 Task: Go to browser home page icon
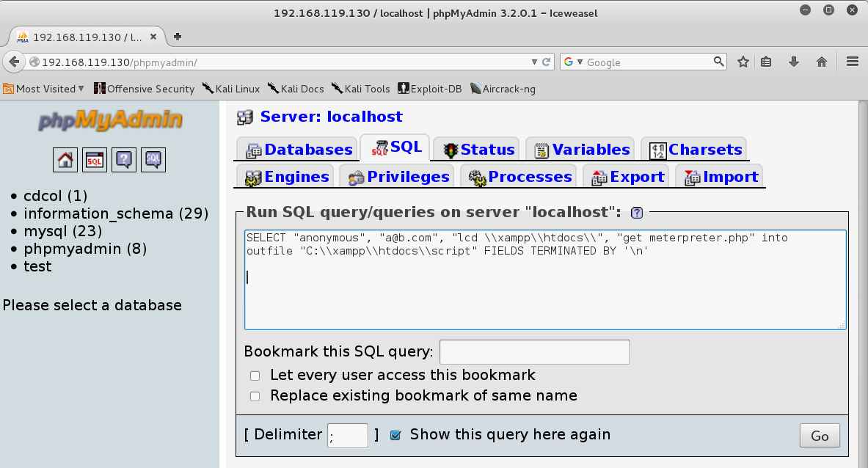[822, 62]
